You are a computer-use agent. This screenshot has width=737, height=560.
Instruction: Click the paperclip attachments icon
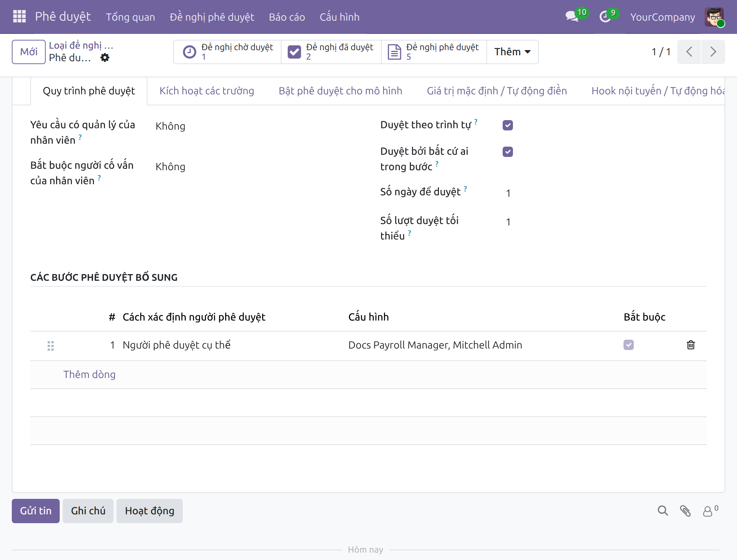685,511
